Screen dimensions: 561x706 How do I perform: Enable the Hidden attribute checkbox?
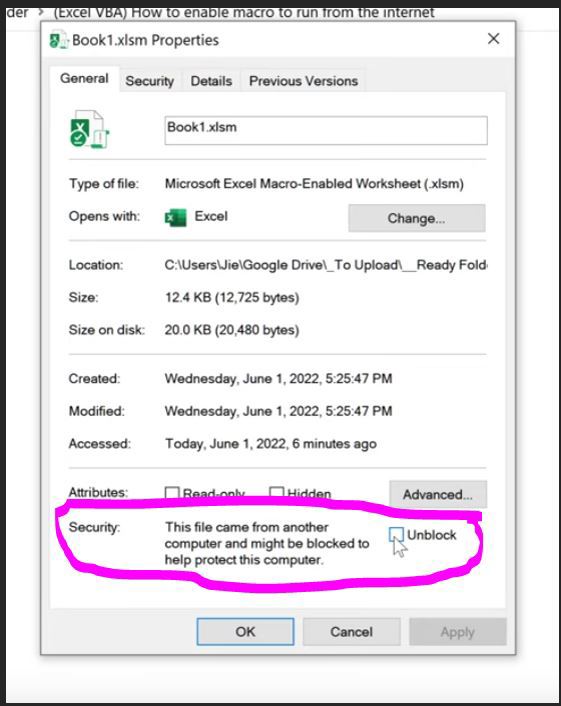[x=276, y=492]
